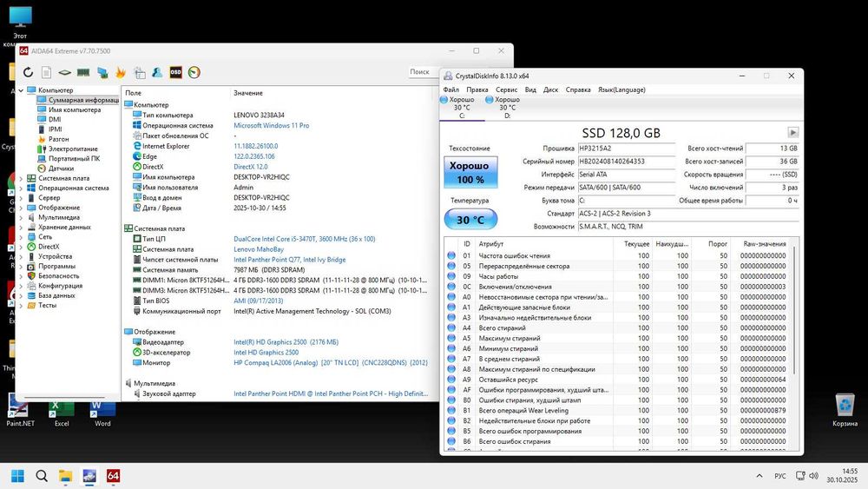868x489 pixels.
Task: Expand the Отображение tree node
Action: pyautogui.click(x=21, y=208)
